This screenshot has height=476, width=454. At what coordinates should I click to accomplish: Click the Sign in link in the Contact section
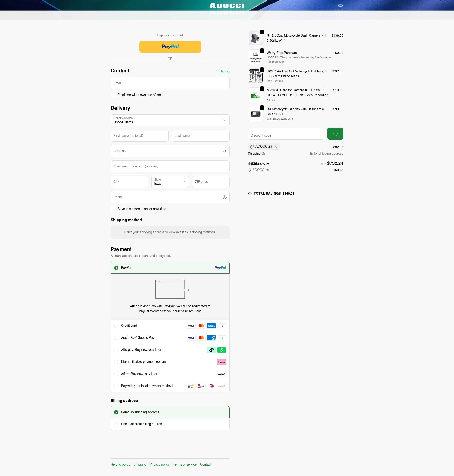tap(224, 71)
